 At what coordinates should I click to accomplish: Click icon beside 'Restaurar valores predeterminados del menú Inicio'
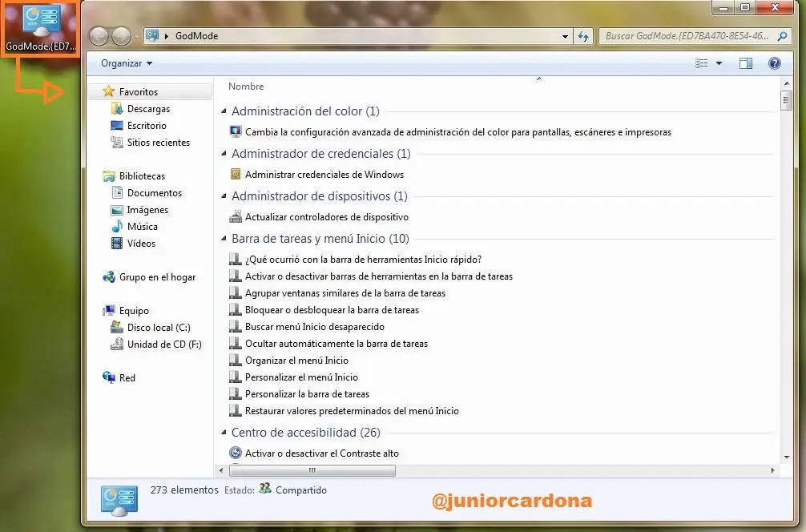coord(236,411)
